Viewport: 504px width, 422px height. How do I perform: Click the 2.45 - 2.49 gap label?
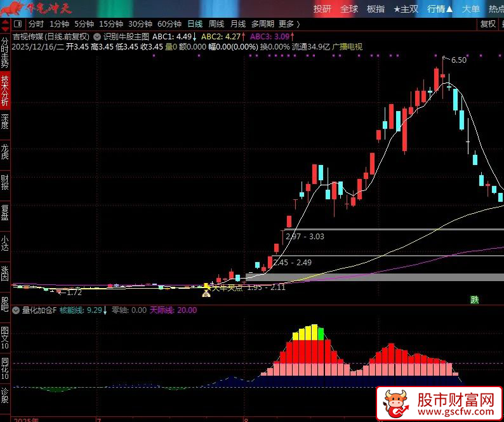(x=293, y=263)
